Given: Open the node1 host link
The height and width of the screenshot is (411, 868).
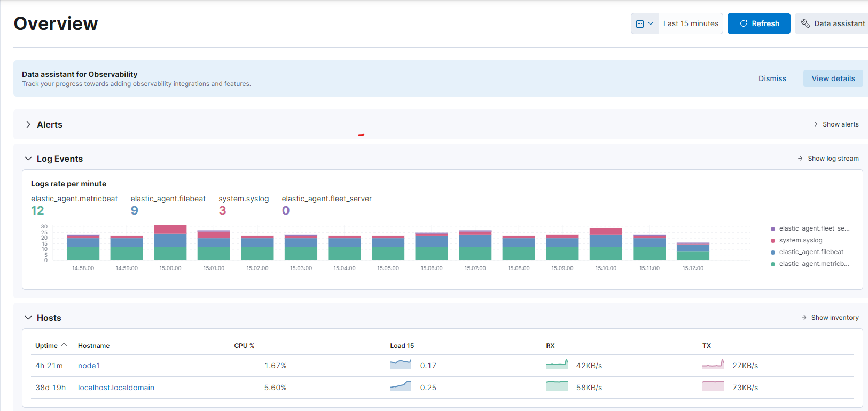Looking at the screenshot, I should (89, 366).
